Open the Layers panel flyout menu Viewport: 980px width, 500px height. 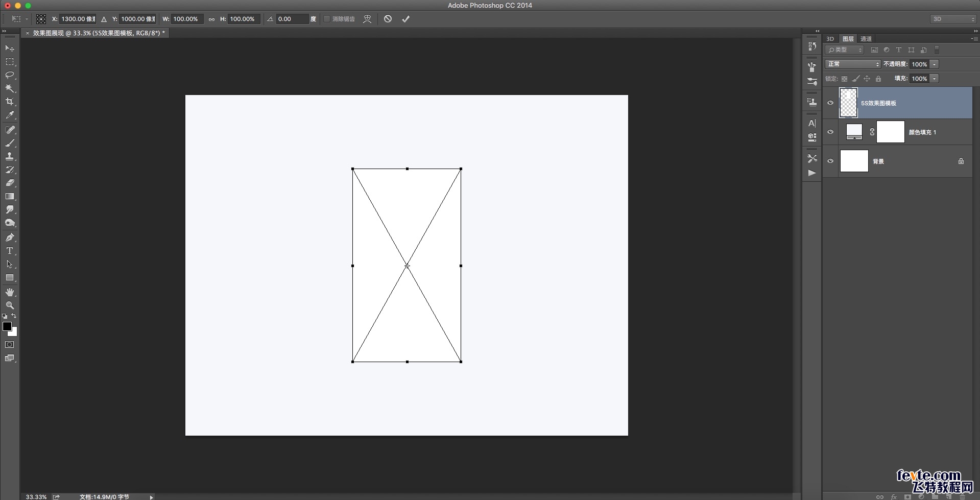click(x=974, y=39)
